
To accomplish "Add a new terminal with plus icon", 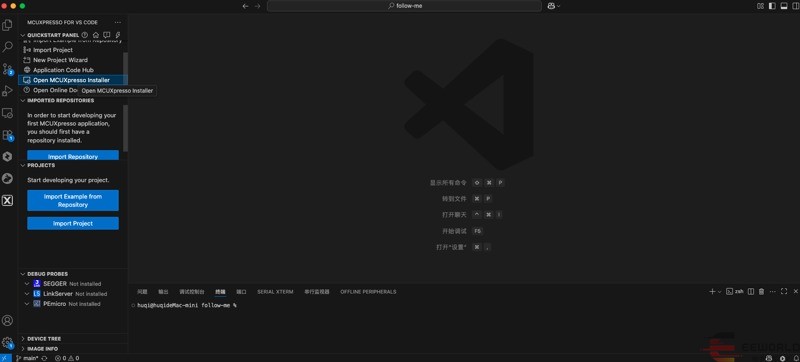I will pyautogui.click(x=712, y=292).
